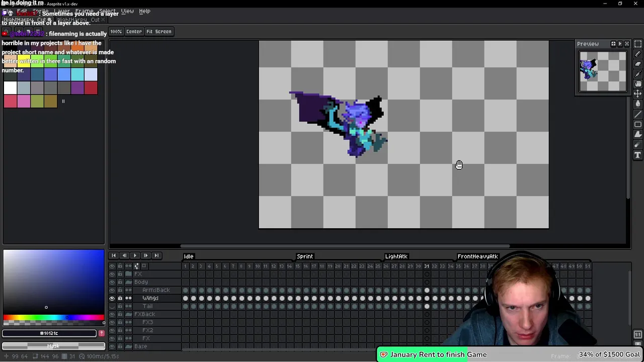Screen dimensions: 644x362
Task: Open the Help menu
Action: tap(144, 11)
